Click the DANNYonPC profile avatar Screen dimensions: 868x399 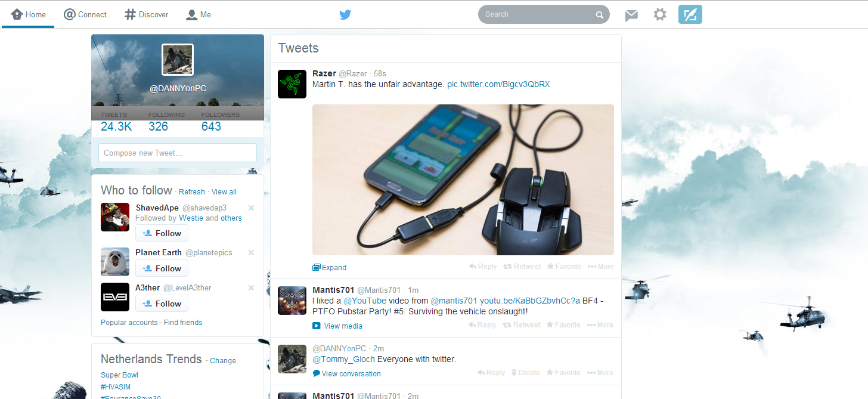[x=178, y=60]
